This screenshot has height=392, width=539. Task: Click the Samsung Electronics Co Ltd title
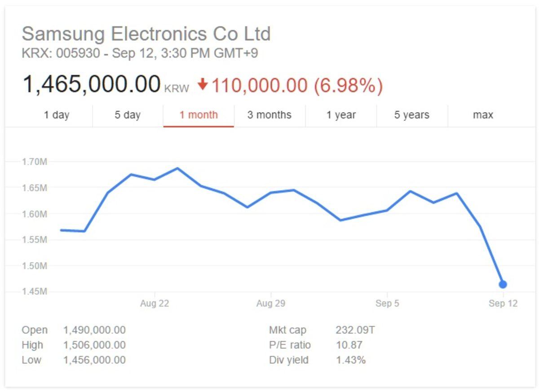click(146, 33)
